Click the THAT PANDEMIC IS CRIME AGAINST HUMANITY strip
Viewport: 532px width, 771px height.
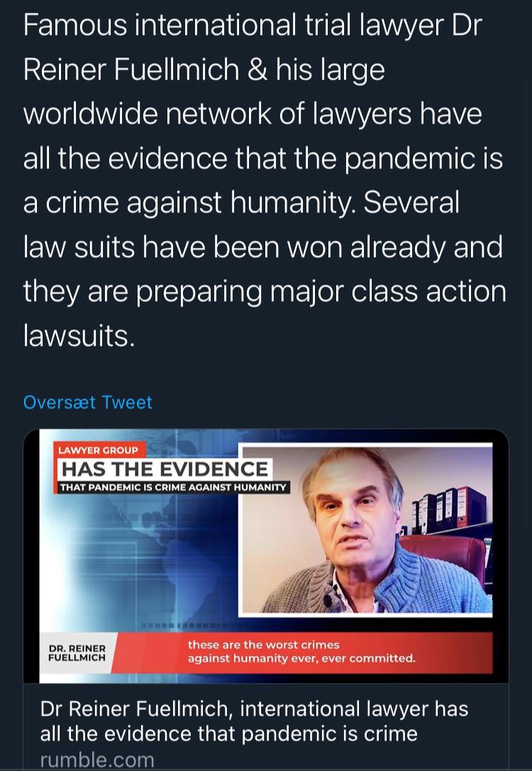pyautogui.click(x=172, y=488)
